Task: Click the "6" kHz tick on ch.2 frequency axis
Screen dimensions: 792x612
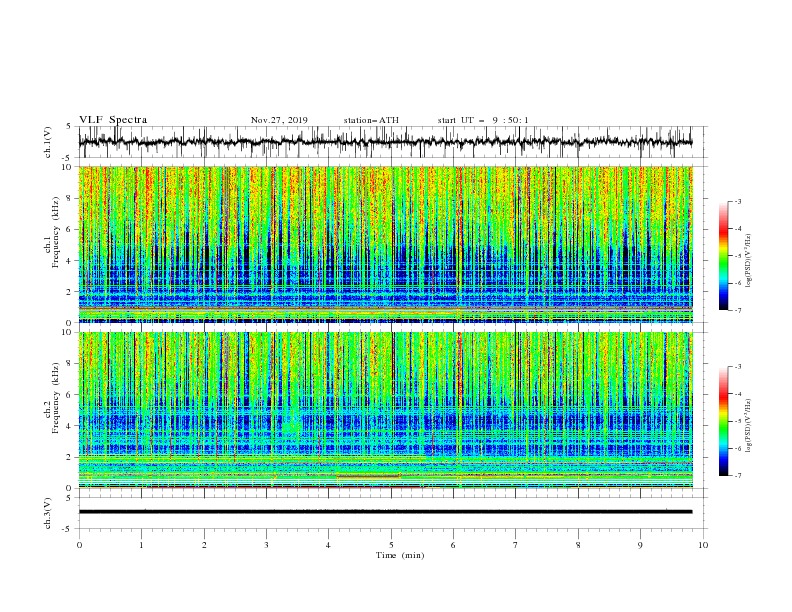Action: pos(70,395)
